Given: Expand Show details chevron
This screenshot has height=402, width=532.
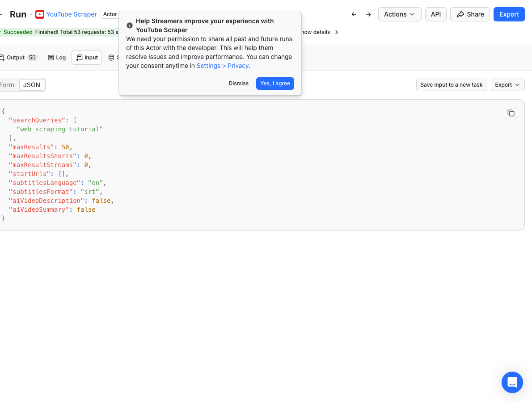Looking at the screenshot, I should (337, 32).
